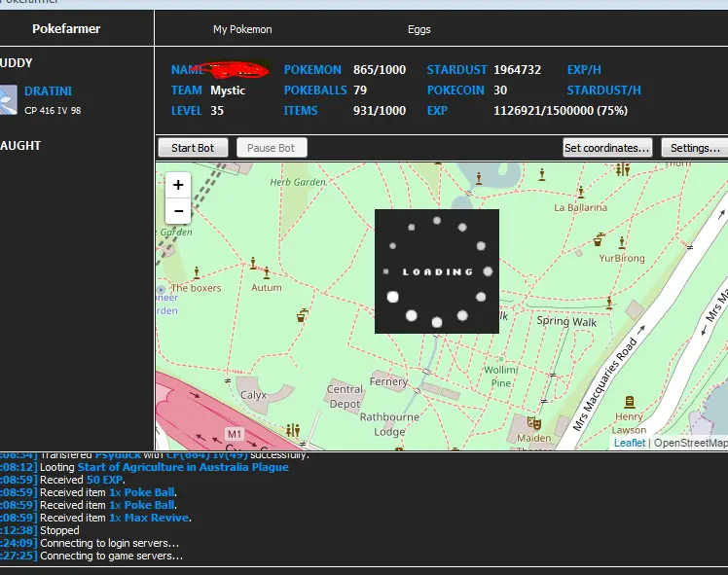
Task: Click the monument marker above YurBirong label
Action: (x=622, y=242)
